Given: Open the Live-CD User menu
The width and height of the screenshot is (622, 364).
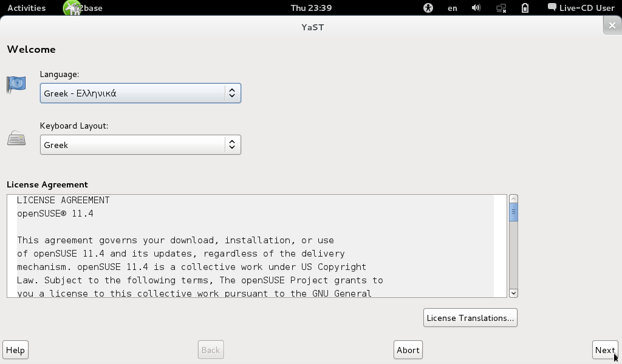Looking at the screenshot, I should coord(581,8).
